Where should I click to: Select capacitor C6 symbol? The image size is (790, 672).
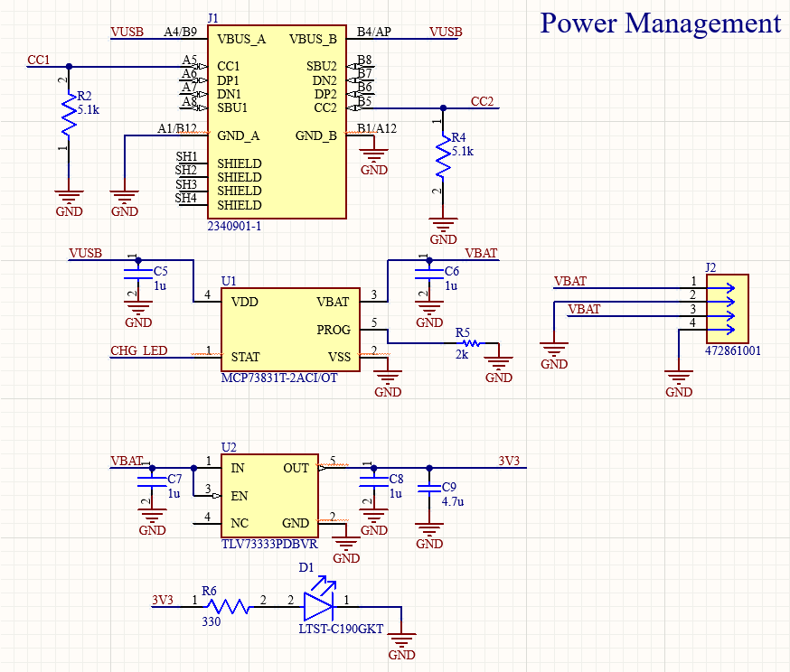pyautogui.click(x=429, y=275)
